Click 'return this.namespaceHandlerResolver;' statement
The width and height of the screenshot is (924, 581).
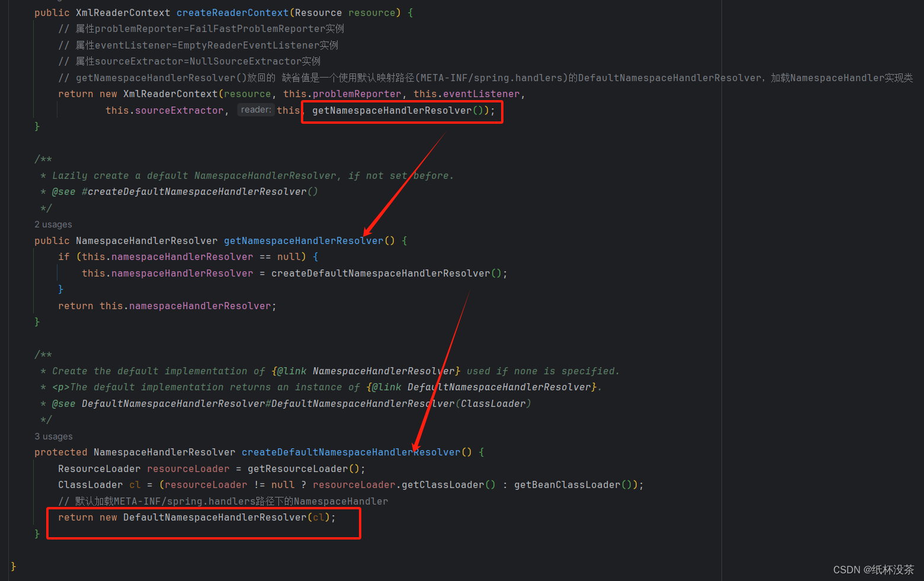pyautogui.click(x=167, y=306)
